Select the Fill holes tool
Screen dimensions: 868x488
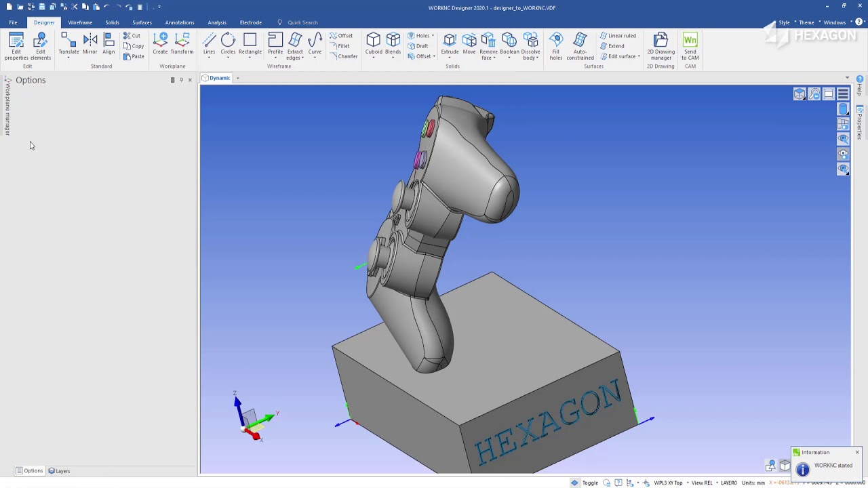click(556, 46)
